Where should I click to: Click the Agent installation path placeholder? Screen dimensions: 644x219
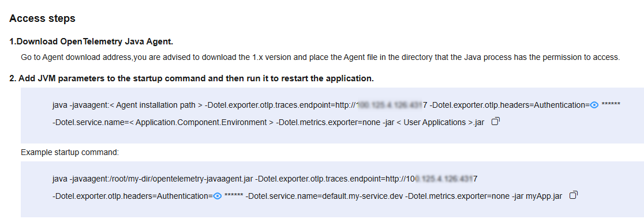coord(156,105)
